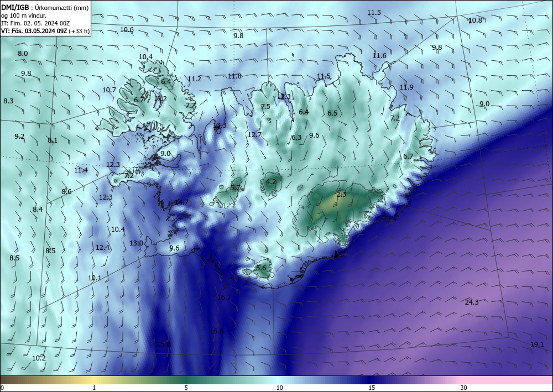The height and width of the screenshot is (392, 553).
Task: Select the 14.7 map value
Action: point(181,202)
